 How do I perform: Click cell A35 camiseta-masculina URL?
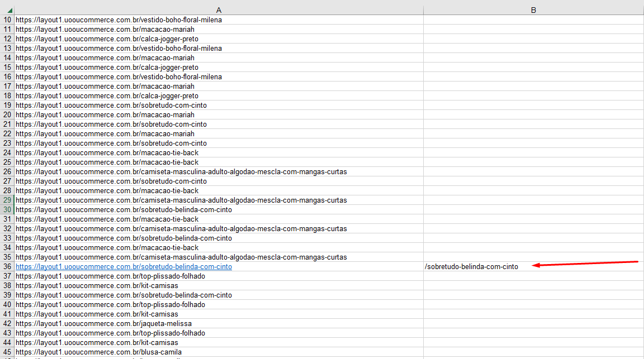pos(219,257)
